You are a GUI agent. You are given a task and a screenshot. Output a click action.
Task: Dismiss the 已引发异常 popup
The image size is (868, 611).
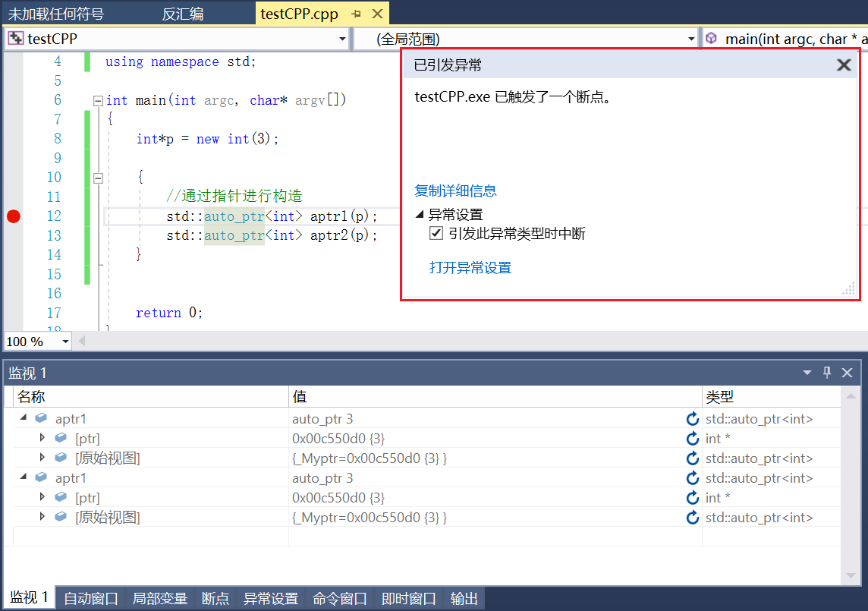844,65
